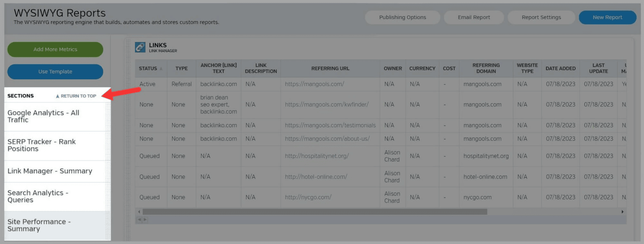This screenshot has width=644, height=244.
Task: Click the Use Template button
Action: (x=55, y=72)
